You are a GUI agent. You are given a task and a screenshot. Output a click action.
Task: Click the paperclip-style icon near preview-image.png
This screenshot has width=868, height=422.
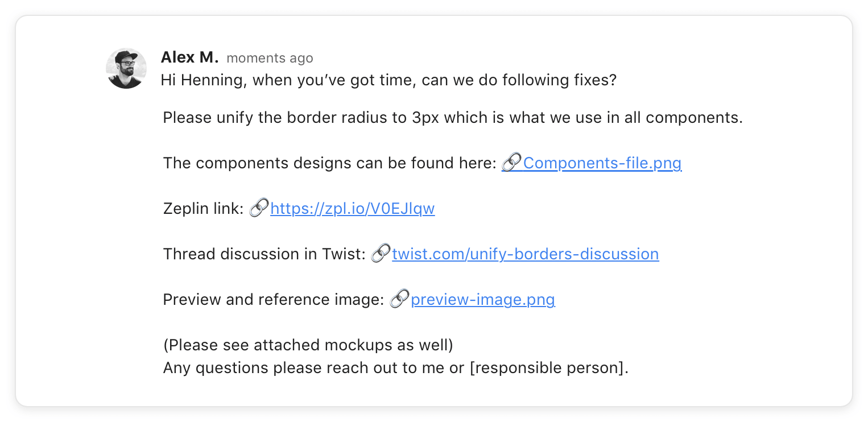(x=399, y=300)
